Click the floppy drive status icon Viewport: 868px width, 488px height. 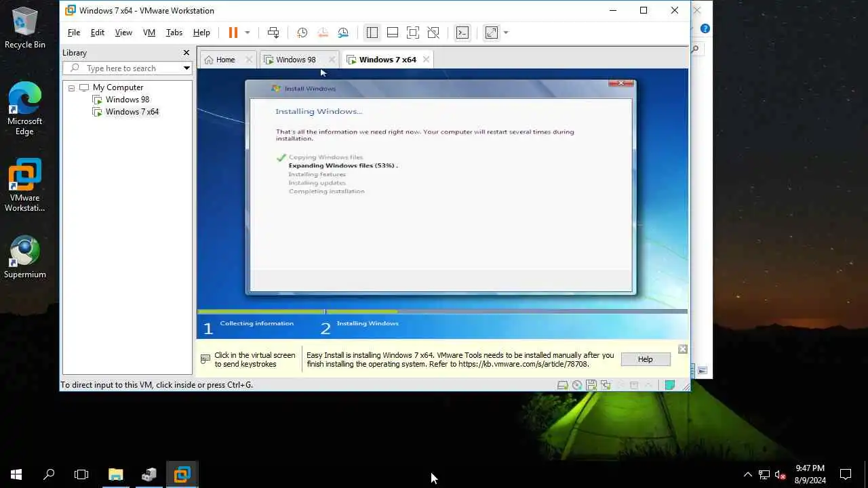pos(591,385)
